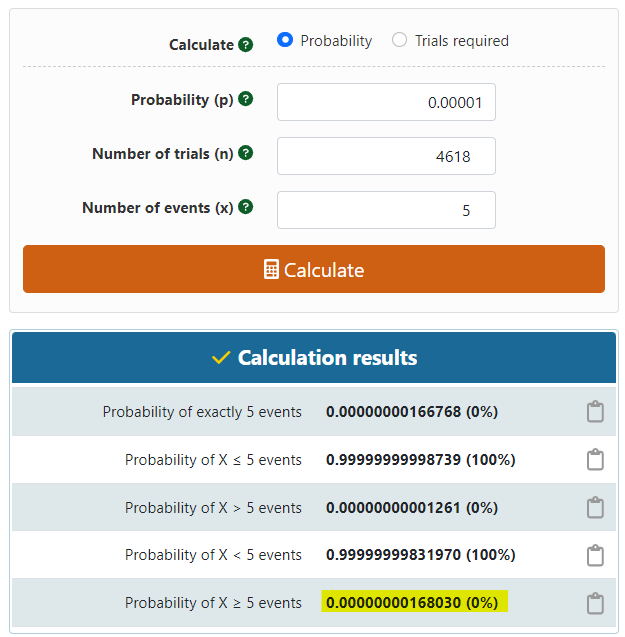This screenshot has width=625, height=637.
Task: Click the highlighted value 0.0000000168030 (0%)
Action: click(414, 602)
